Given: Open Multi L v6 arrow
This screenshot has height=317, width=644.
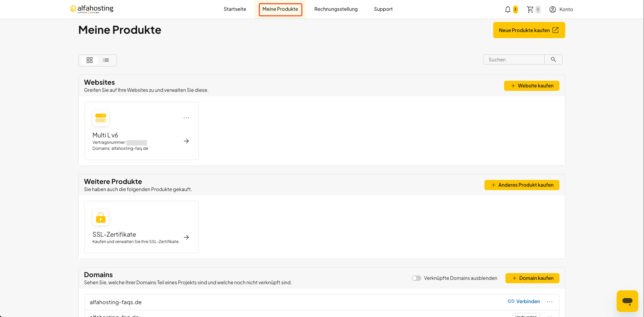Looking at the screenshot, I should [x=186, y=141].
